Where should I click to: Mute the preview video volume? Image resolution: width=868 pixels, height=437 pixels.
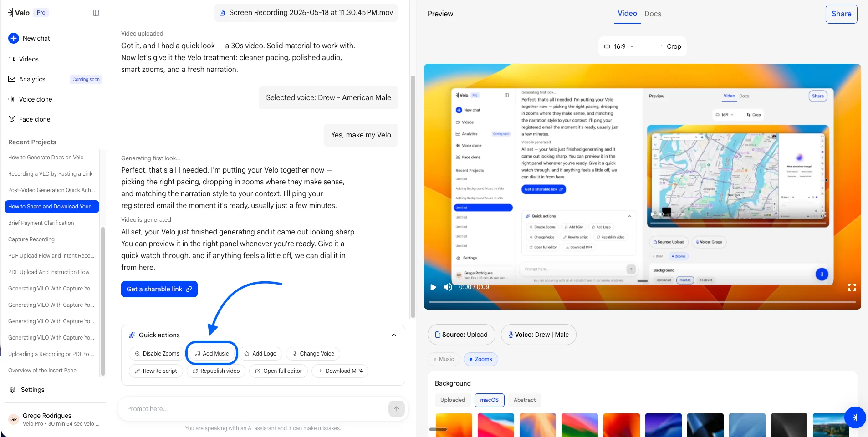448,287
